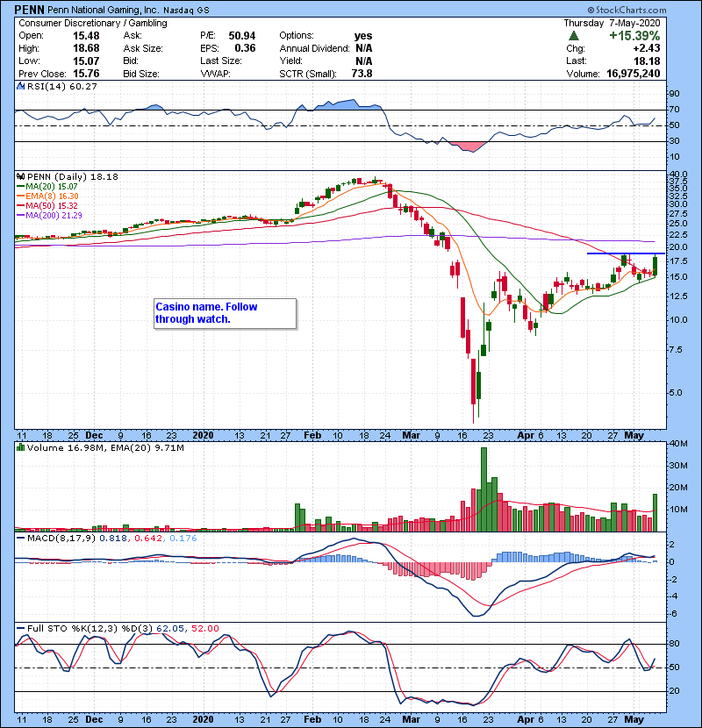702x728 pixels.
Task: Select the EPS value 0.36
Action: 245,48
